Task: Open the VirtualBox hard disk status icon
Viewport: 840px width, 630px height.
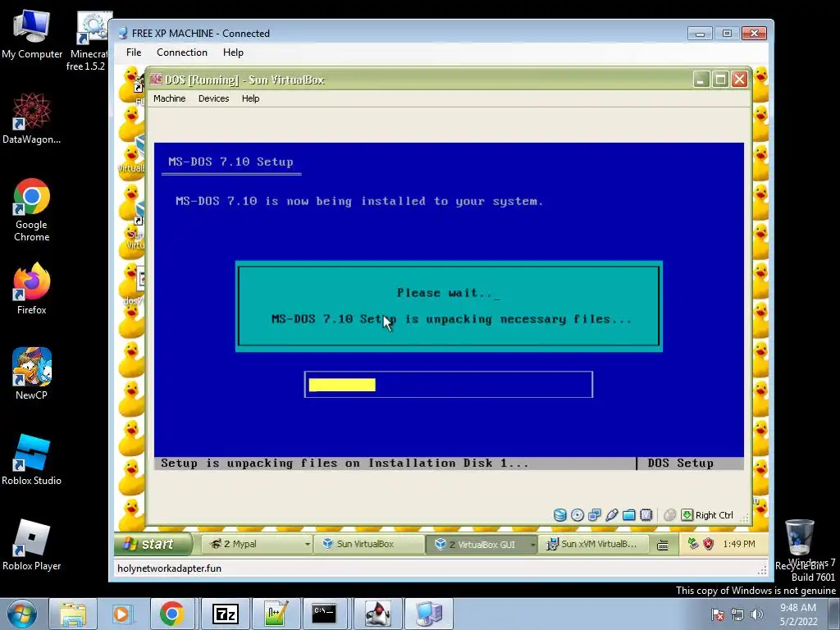Action: (x=559, y=515)
